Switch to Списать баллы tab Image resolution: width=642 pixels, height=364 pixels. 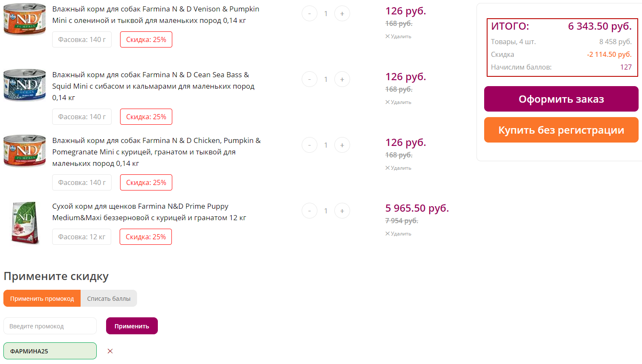109,298
